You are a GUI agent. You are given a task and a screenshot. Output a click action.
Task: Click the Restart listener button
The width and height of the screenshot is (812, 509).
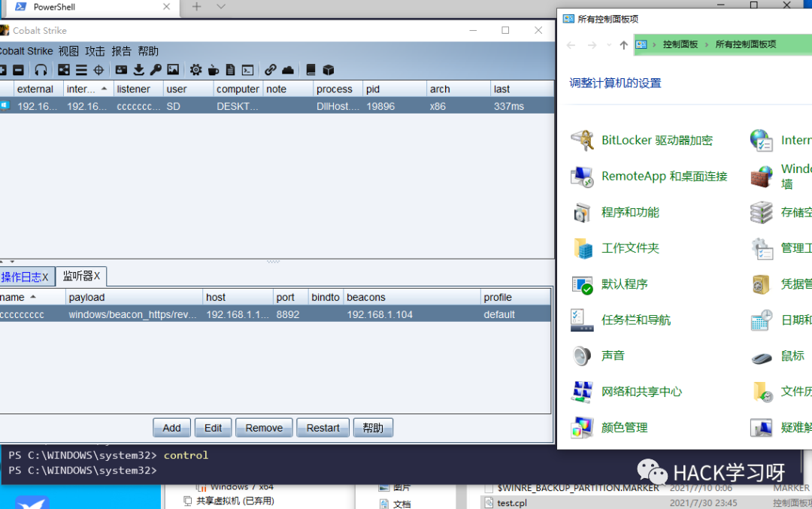323,428
